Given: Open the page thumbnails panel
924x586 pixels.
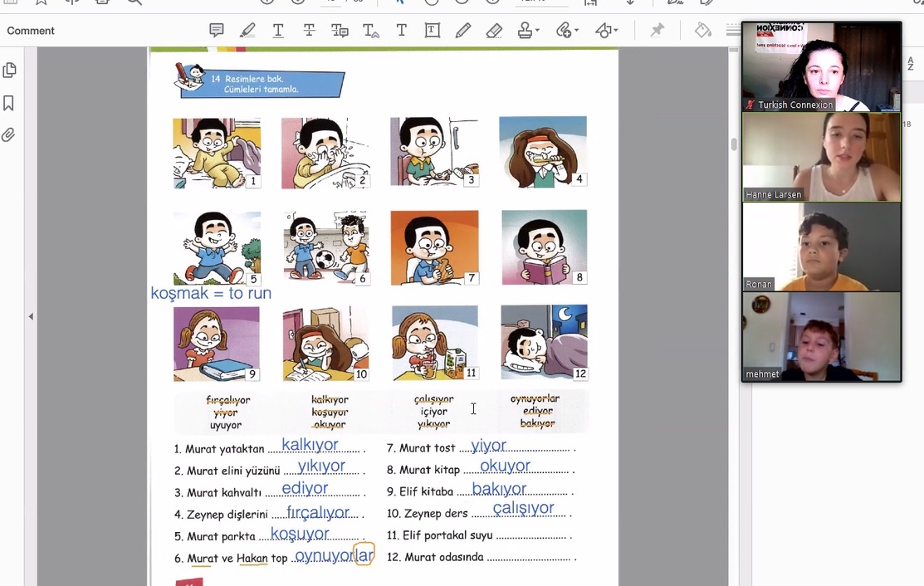Looking at the screenshot, I should click(x=10, y=71).
